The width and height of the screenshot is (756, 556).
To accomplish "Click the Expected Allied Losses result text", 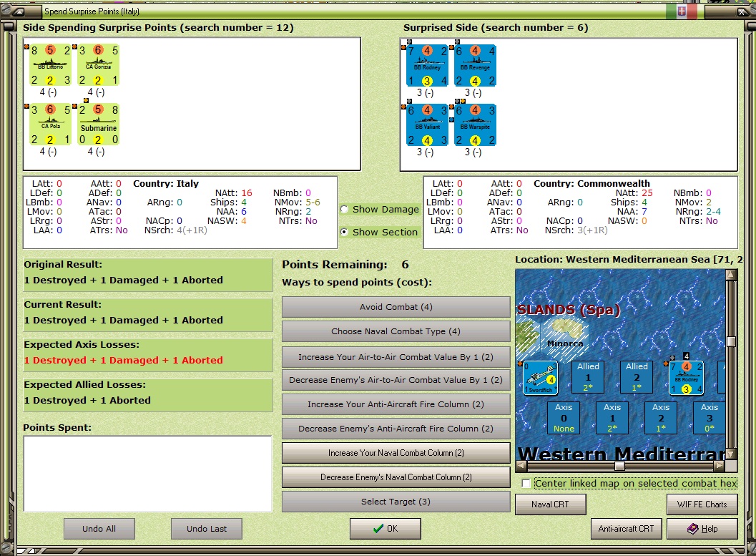I will coord(87,400).
